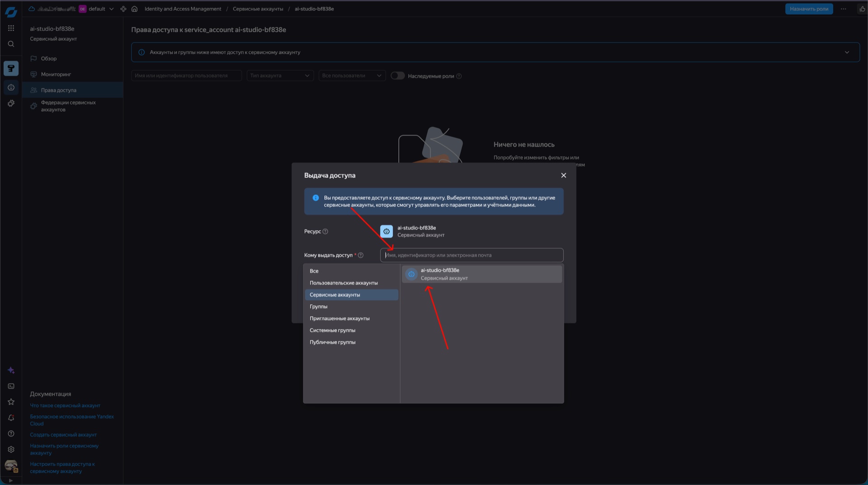This screenshot has height=485, width=868.
Task: Open Создать сервисный аккаунт documentation link
Action: click(63, 435)
